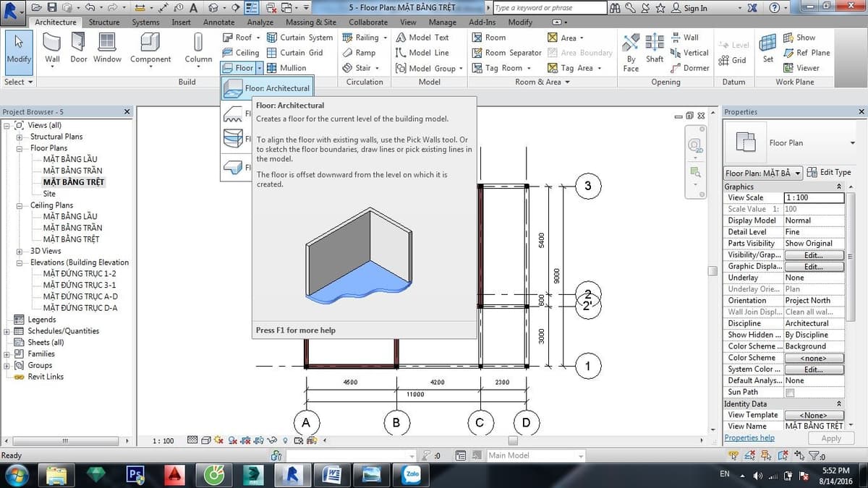
Task: Open MẶT ĐỨNG TRỤC 1-2 elevation view
Action: [80, 274]
